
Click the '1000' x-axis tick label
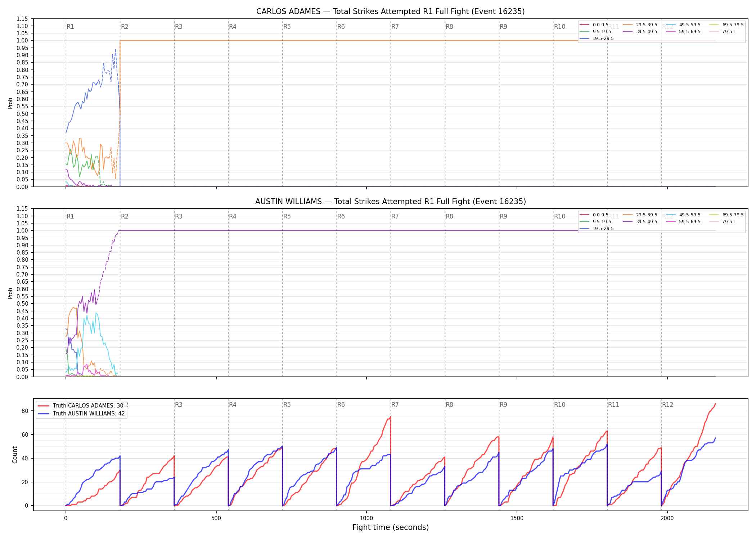coord(366,518)
